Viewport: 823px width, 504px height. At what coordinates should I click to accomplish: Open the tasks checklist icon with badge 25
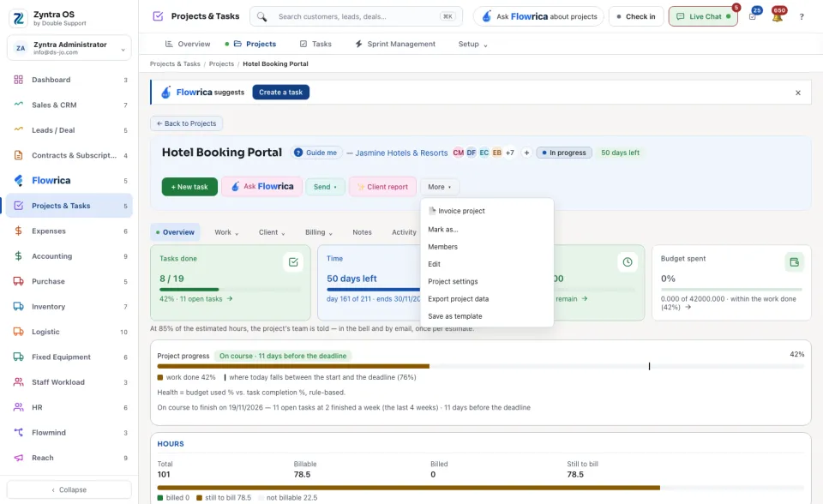tap(753, 17)
